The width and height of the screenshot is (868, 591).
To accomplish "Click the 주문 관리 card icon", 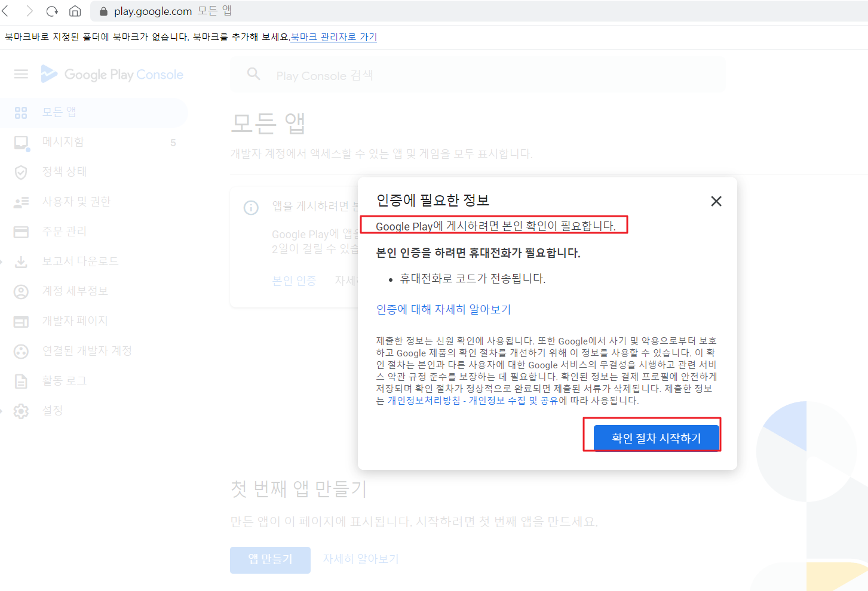I will pyautogui.click(x=21, y=232).
